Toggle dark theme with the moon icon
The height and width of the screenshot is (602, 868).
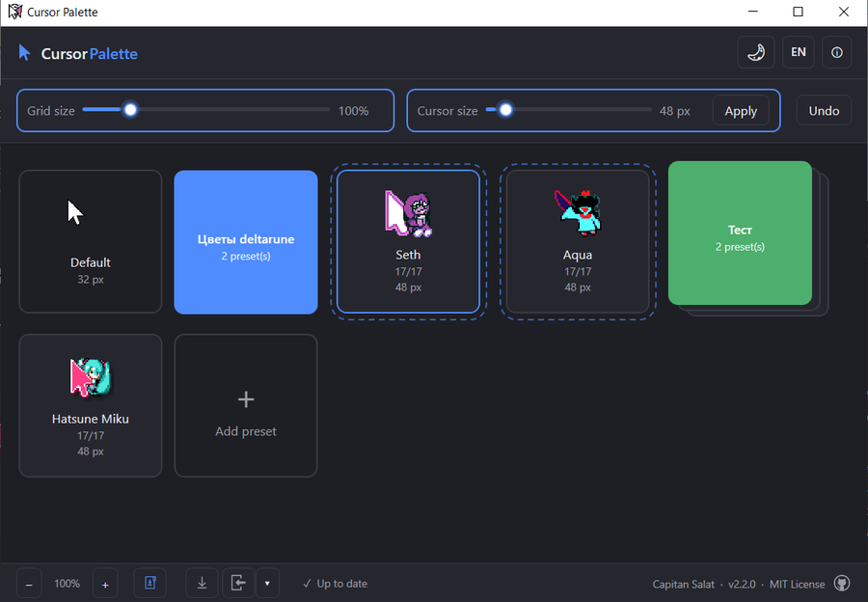coord(755,52)
